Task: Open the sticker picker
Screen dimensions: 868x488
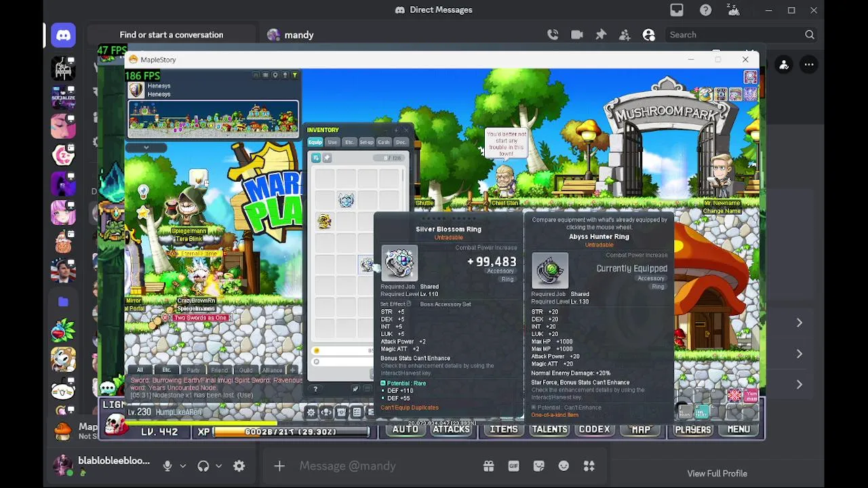Action: tap(538, 466)
